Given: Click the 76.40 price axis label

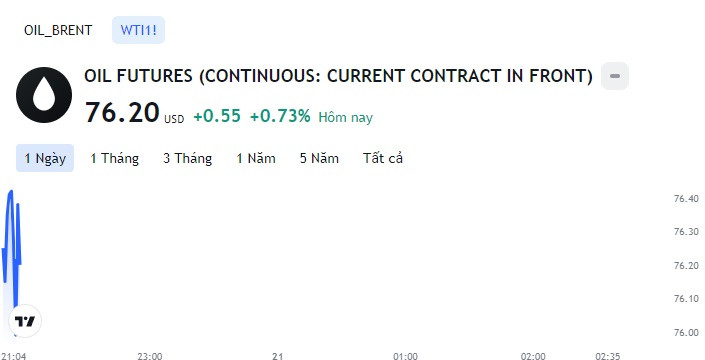Looking at the screenshot, I should coord(686,199).
